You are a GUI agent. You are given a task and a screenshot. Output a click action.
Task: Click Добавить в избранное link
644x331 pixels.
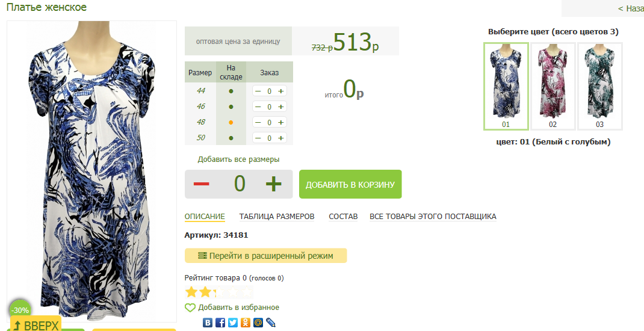(238, 307)
